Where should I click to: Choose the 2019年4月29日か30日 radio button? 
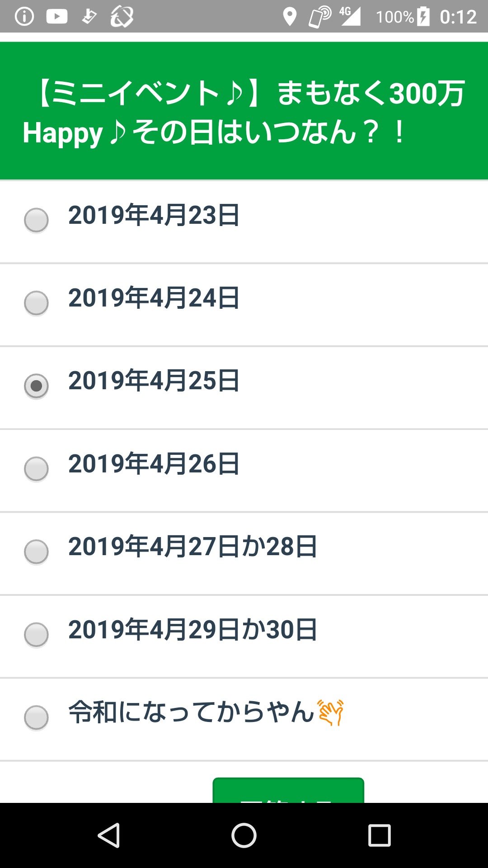36,635
